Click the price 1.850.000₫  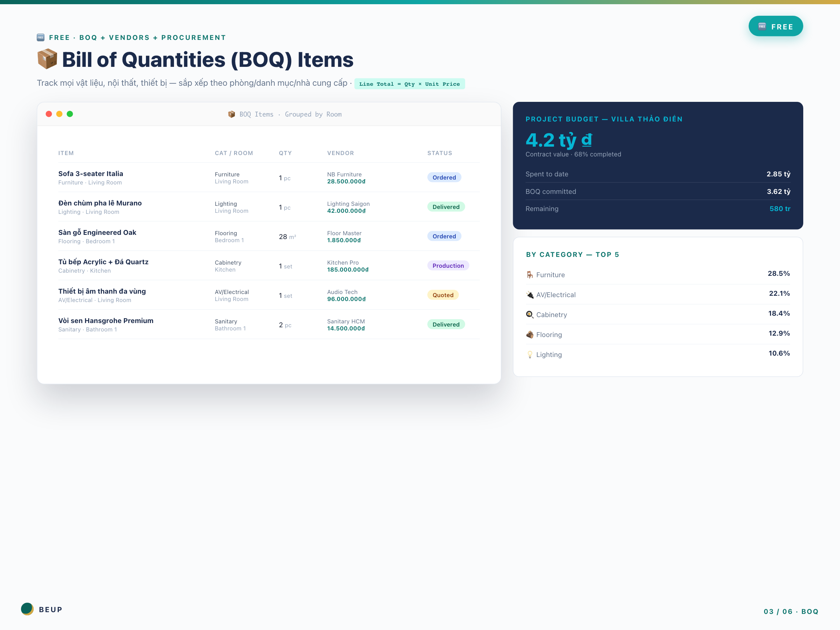[344, 240]
